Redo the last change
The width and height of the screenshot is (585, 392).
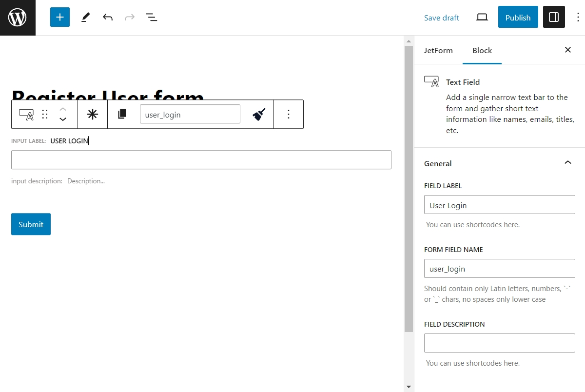pos(129,17)
